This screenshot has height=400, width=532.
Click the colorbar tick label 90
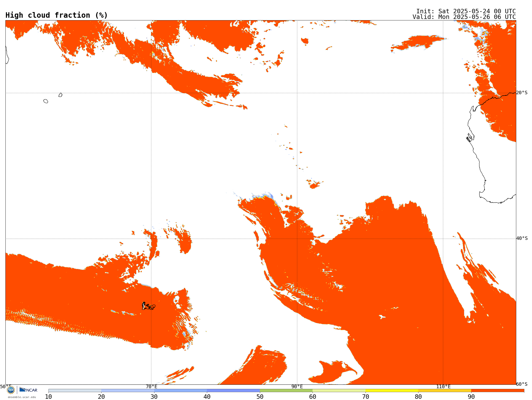click(x=471, y=397)
